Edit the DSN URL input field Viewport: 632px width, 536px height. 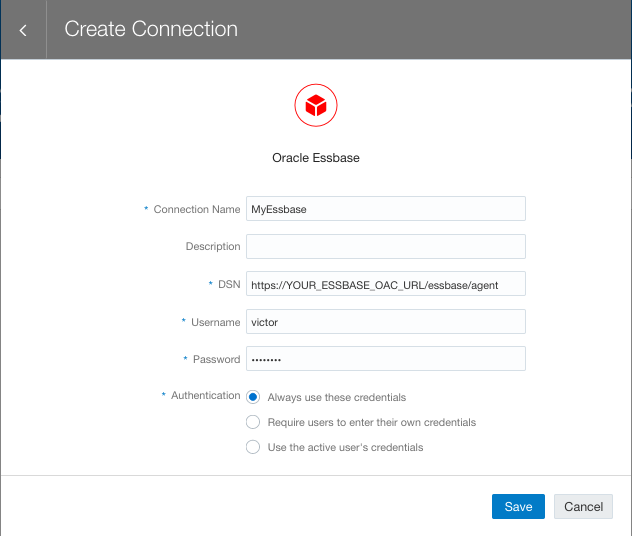pos(385,284)
